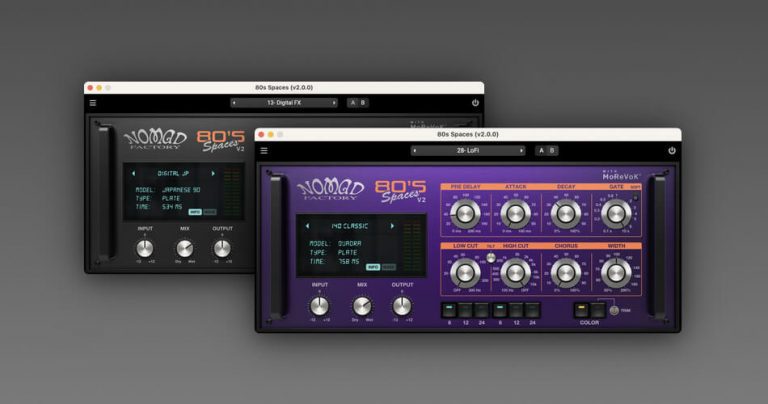Viewport: 768px width, 404px height.
Task: Click the MoReVoX logo in the purple window
Action: [621, 175]
